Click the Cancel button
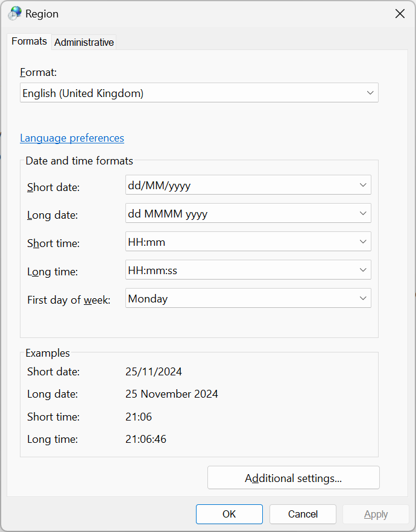416x532 pixels. [303, 514]
